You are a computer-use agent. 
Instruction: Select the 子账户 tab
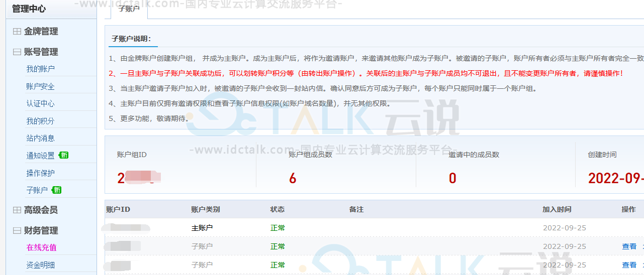129,9
